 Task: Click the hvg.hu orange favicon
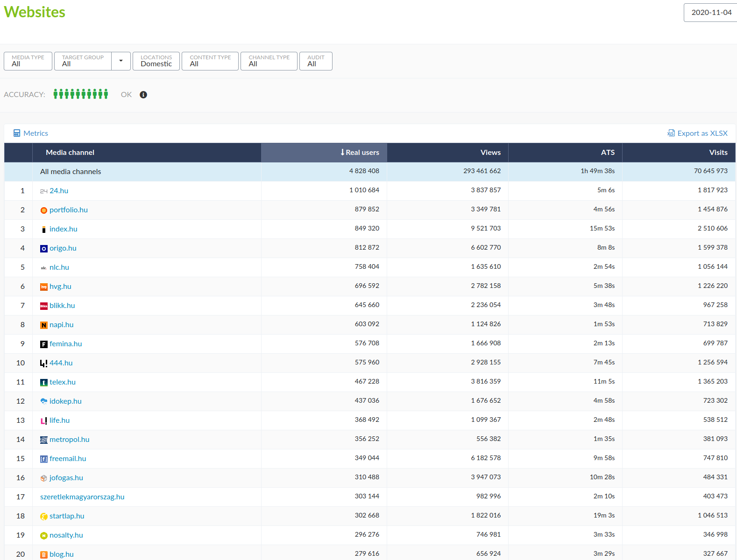(43, 287)
